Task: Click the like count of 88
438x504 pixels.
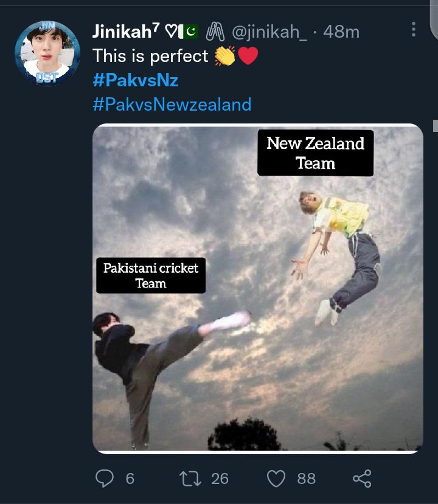Action: 306,478
